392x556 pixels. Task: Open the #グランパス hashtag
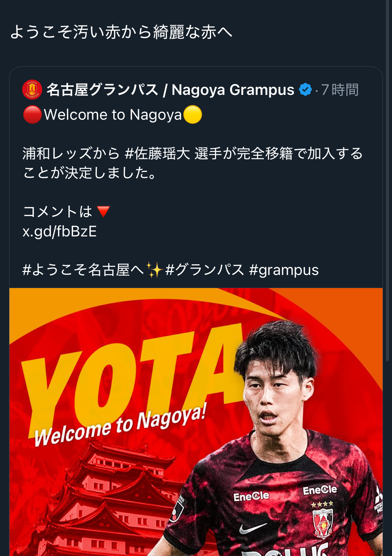pyautogui.click(x=205, y=270)
